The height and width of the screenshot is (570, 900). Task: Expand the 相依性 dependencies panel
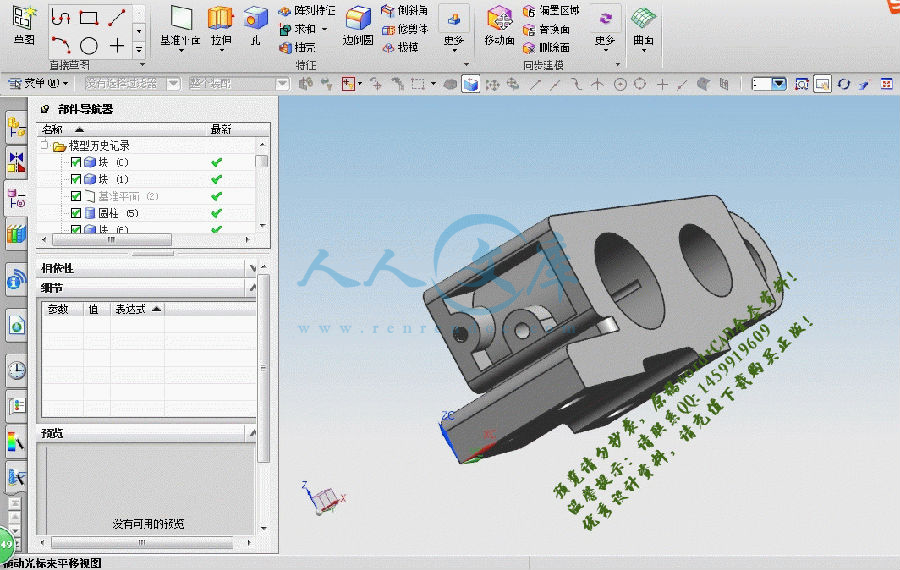tap(252, 268)
